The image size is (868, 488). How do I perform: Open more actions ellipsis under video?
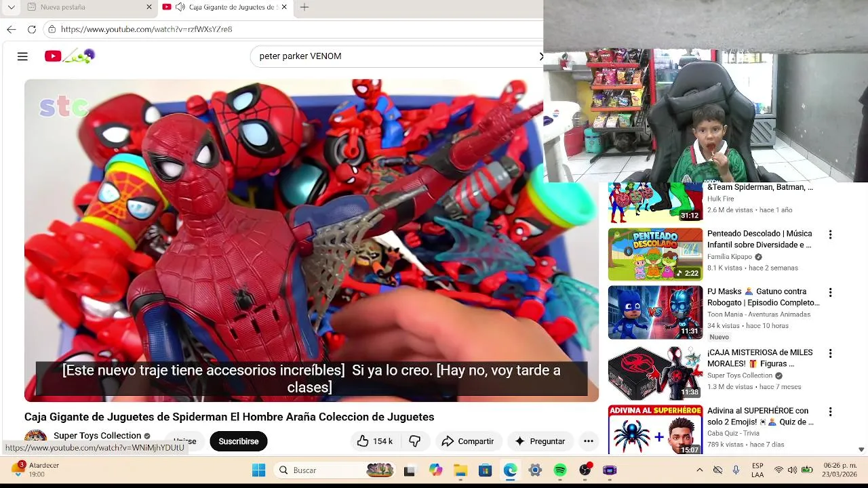[589, 441]
